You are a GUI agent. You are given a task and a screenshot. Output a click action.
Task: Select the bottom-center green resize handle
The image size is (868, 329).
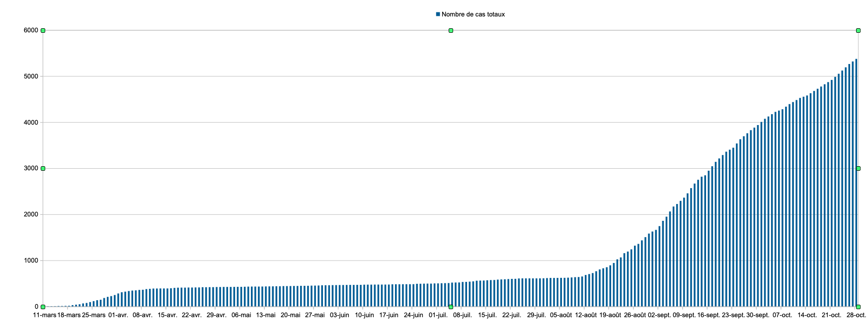451,307
